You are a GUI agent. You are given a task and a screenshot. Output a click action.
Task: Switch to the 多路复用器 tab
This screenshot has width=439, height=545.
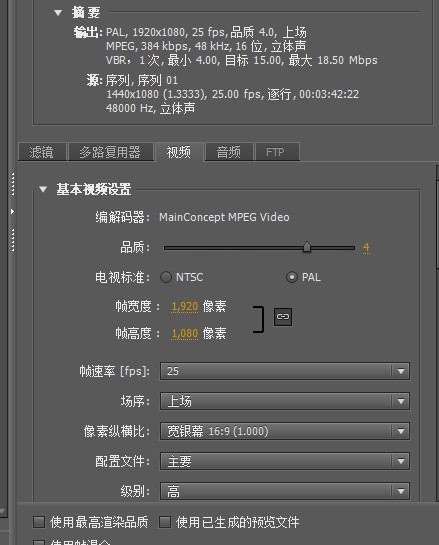click(110, 152)
